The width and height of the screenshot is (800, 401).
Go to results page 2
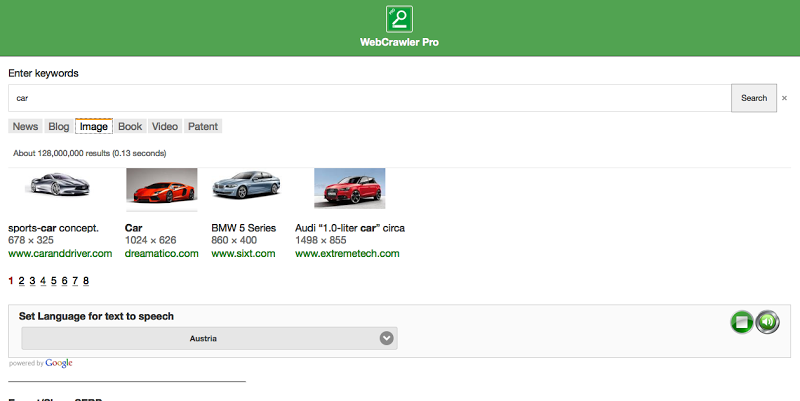pos(21,281)
